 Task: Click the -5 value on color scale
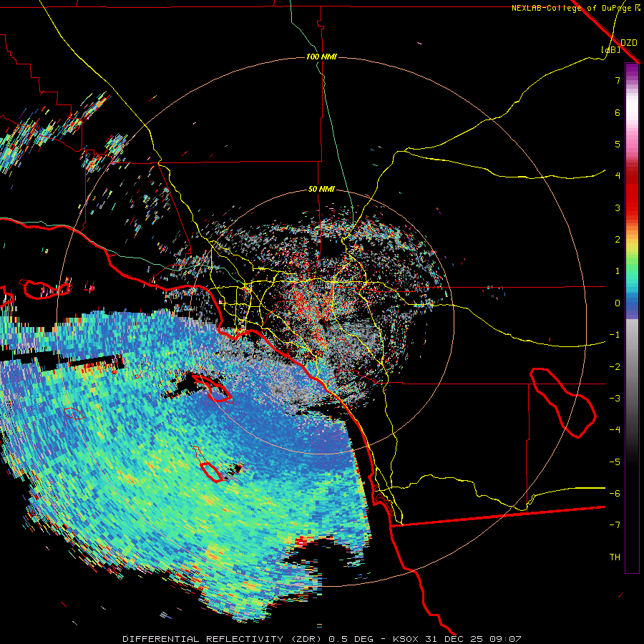(x=615, y=462)
